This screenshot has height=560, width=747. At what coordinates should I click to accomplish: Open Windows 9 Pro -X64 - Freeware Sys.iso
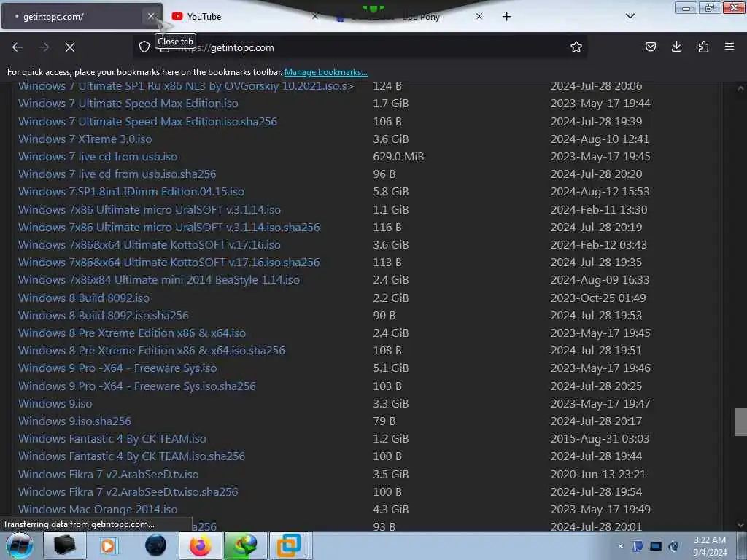[x=117, y=368]
